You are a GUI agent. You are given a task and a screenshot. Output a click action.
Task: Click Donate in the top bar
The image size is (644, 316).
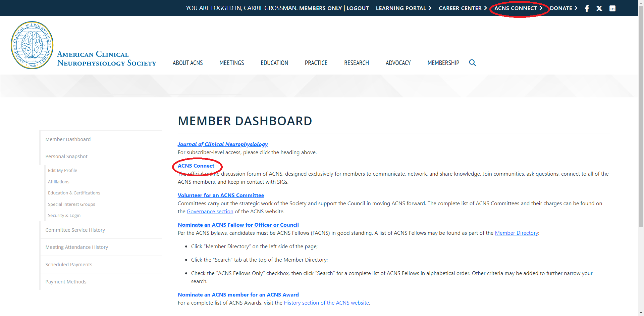(563, 8)
